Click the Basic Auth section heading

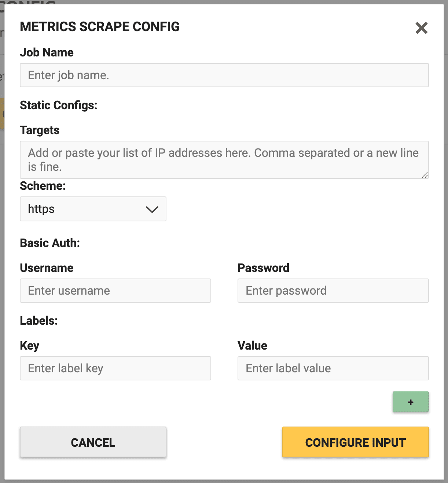50,243
